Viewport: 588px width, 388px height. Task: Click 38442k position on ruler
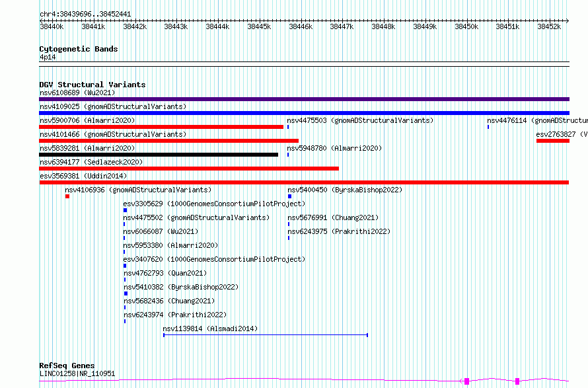pos(135,26)
